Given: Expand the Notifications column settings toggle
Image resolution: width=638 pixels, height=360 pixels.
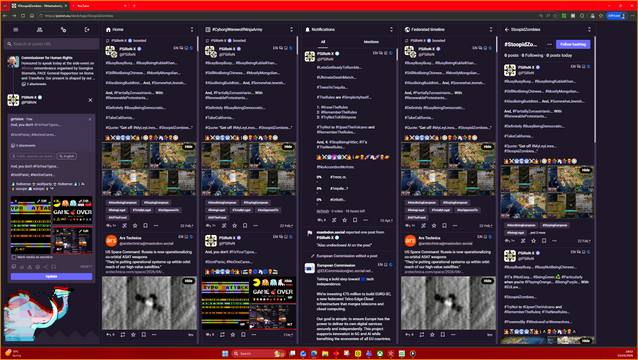Looking at the screenshot, I should [x=391, y=30].
